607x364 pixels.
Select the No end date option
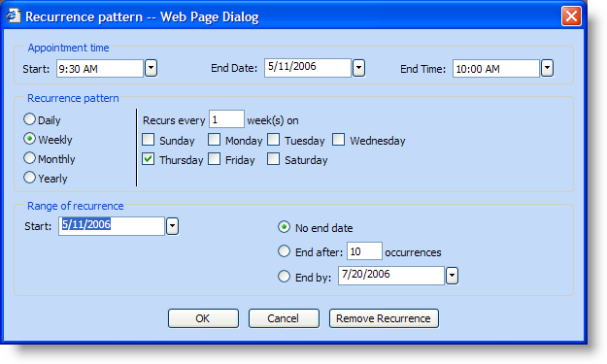click(x=284, y=227)
